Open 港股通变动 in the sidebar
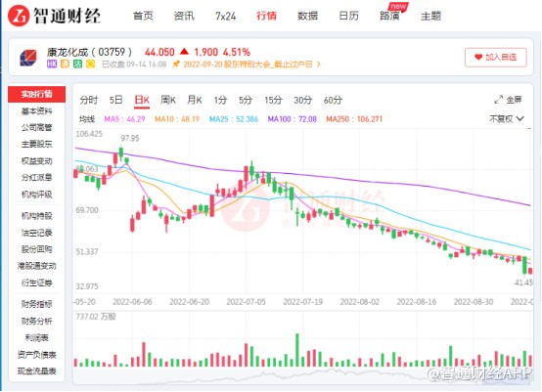The height and width of the screenshot is (392, 542). click(x=36, y=266)
